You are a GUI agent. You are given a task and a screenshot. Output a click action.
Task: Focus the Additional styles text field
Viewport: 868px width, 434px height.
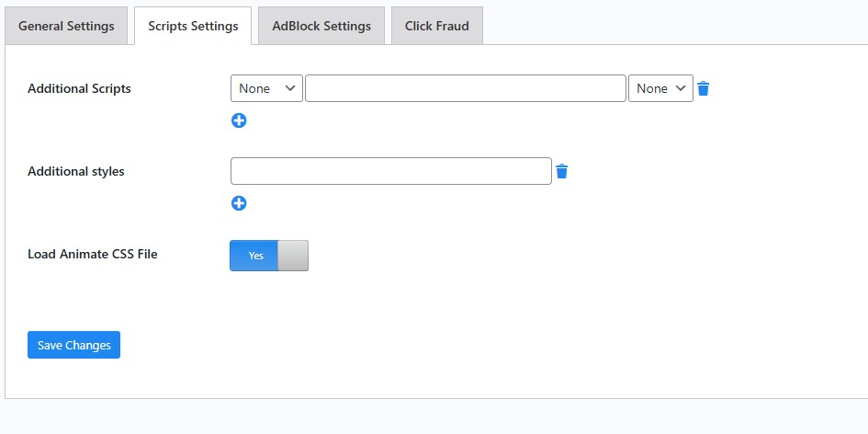coord(391,171)
